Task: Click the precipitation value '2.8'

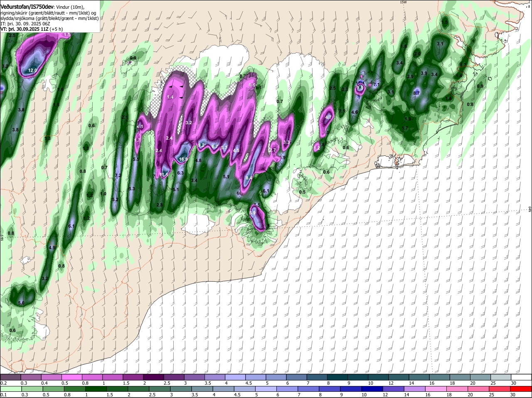Action: point(160,205)
